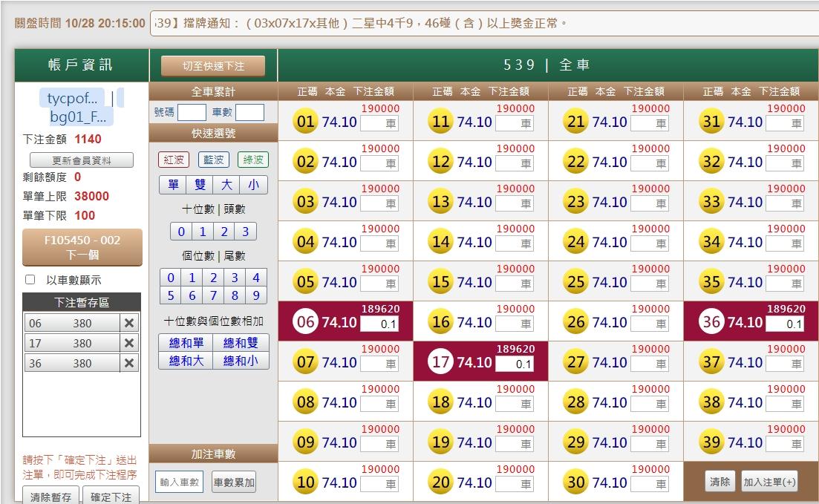
Task: Switch to quick betting via 切至快速下注
Action: pyautogui.click(x=213, y=66)
